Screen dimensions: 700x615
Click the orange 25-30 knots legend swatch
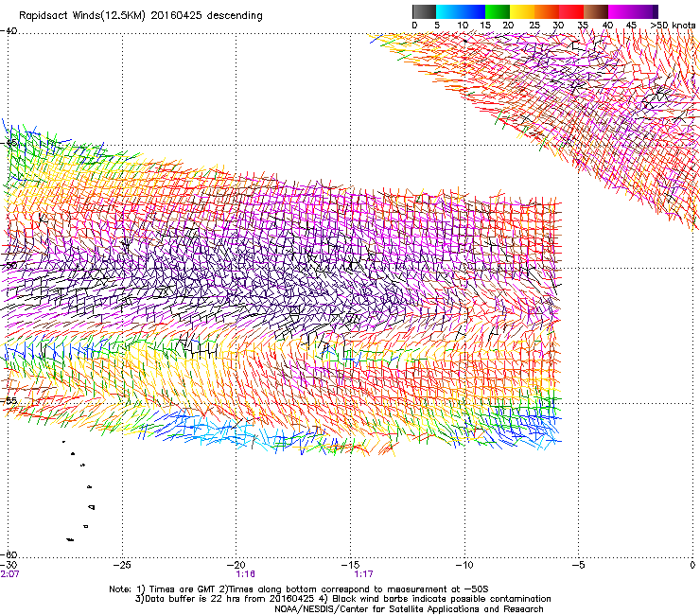[x=547, y=11]
